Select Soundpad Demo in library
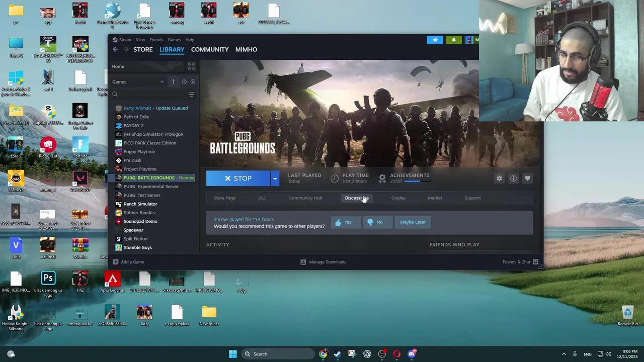This screenshot has width=644, height=362. [x=140, y=221]
